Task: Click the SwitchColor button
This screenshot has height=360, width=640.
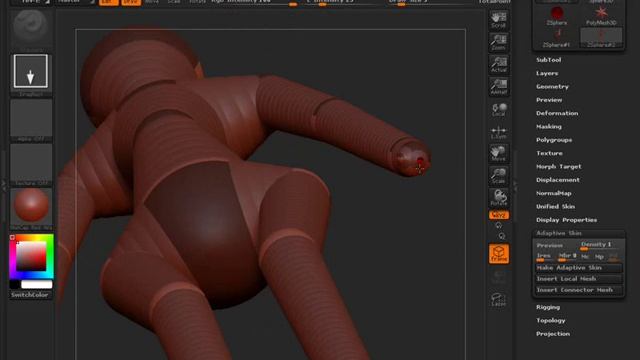Action: click(x=31, y=295)
